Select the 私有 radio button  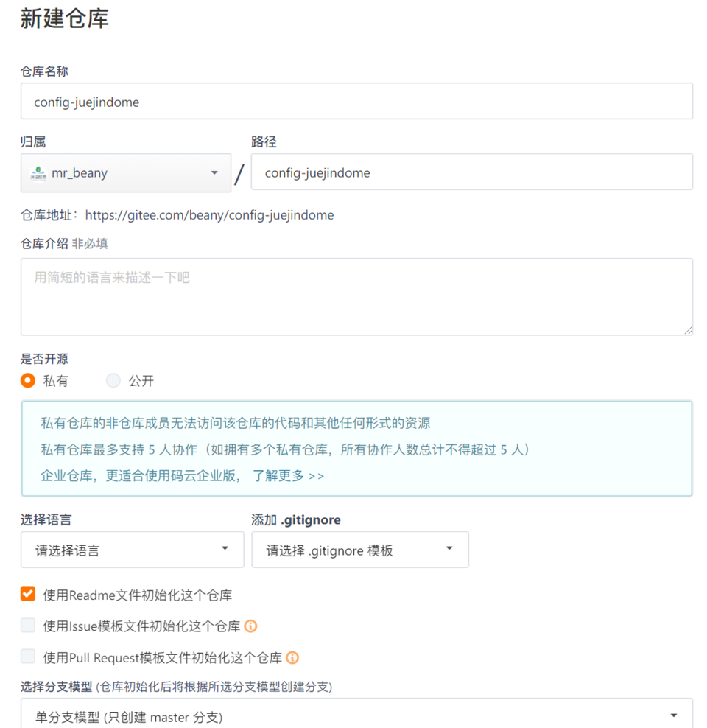[x=27, y=380]
